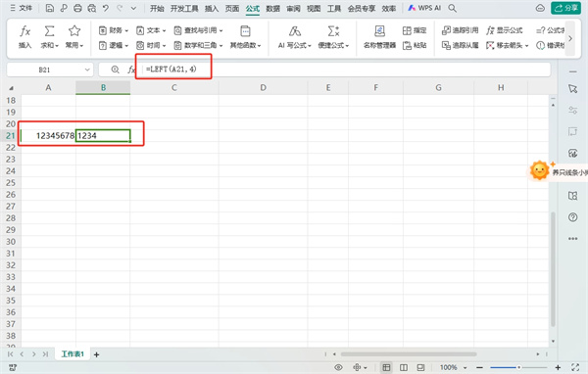Toggle Show Formulas
This screenshot has width=588, height=374.
(505, 30)
